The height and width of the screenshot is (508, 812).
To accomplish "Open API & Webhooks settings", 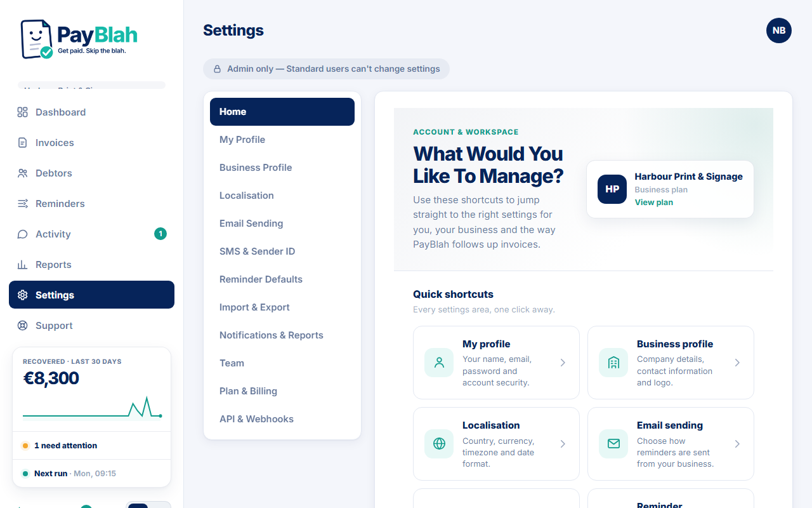I will (282, 419).
